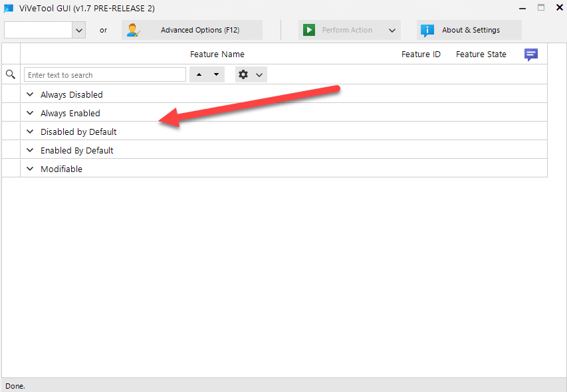Viewport: 567px width, 392px height.
Task: Expand the Disabled by Default group
Action: (x=30, y=132)
